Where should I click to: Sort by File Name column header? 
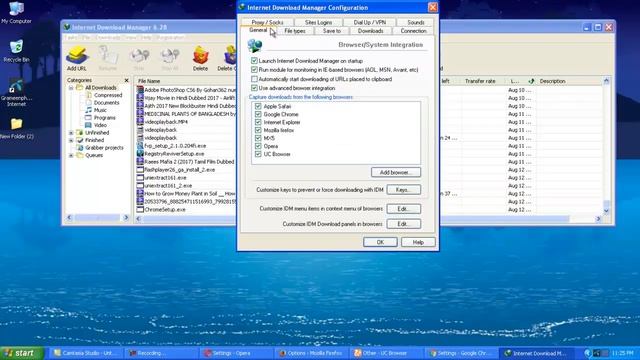(186, 81)
